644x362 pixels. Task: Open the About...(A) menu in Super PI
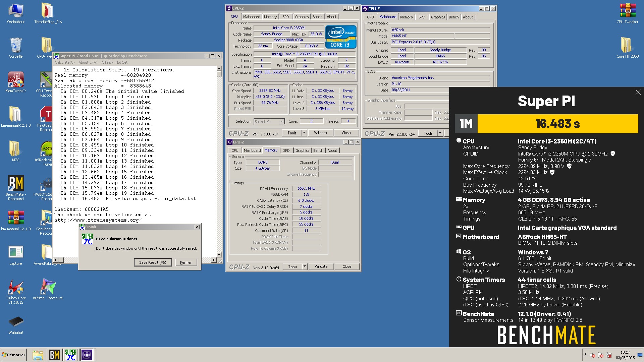pos(88,62)
